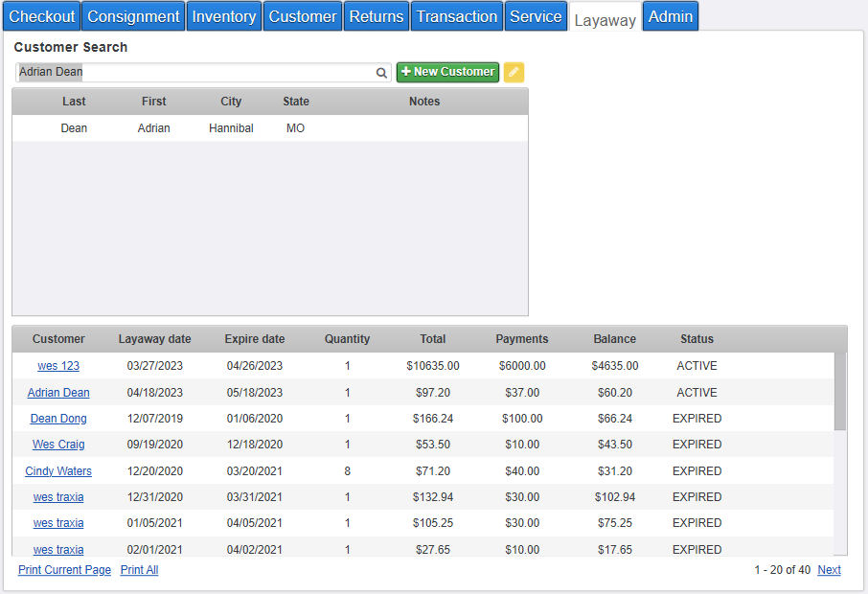The height and width of the screenshot is (594, 868).
Task: Open the Admin tab
Action: [670, 16]
